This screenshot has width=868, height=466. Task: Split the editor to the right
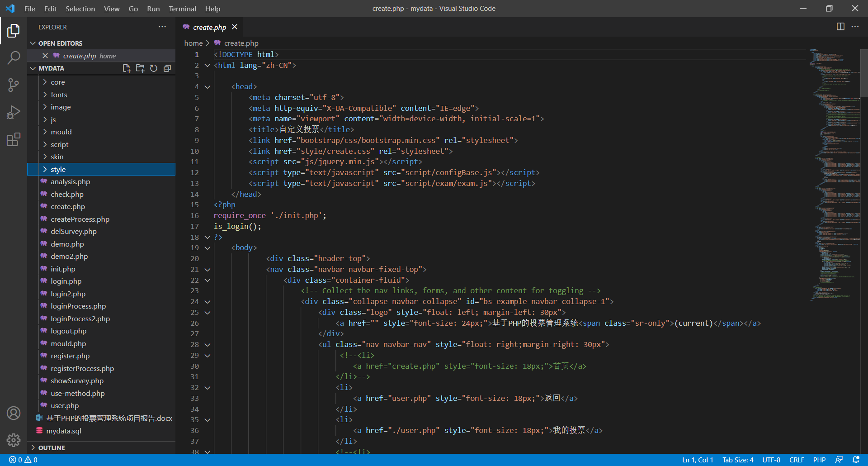tap(840, 27)
